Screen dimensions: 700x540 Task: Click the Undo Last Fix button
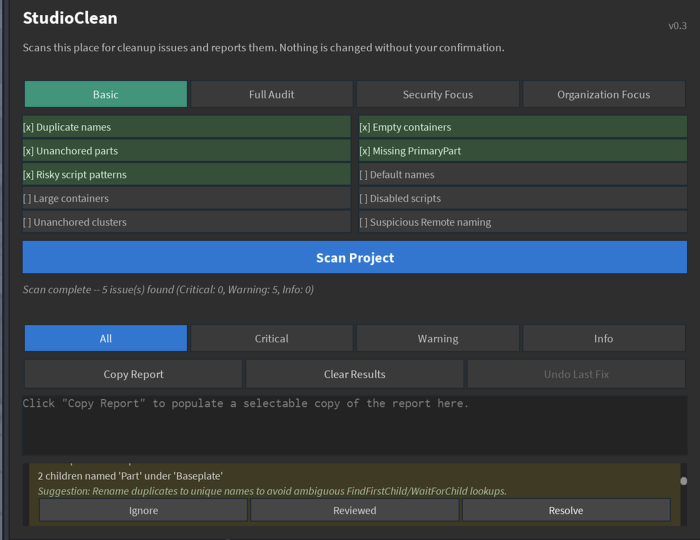click(576, 374)
